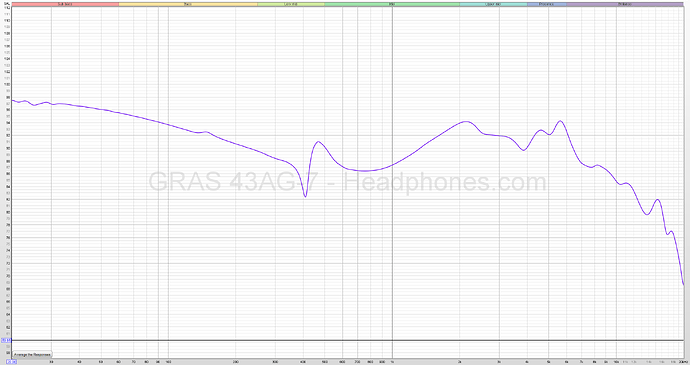
Task: Click the 1k label on frequency axis
Action: [x=392, y=362]
